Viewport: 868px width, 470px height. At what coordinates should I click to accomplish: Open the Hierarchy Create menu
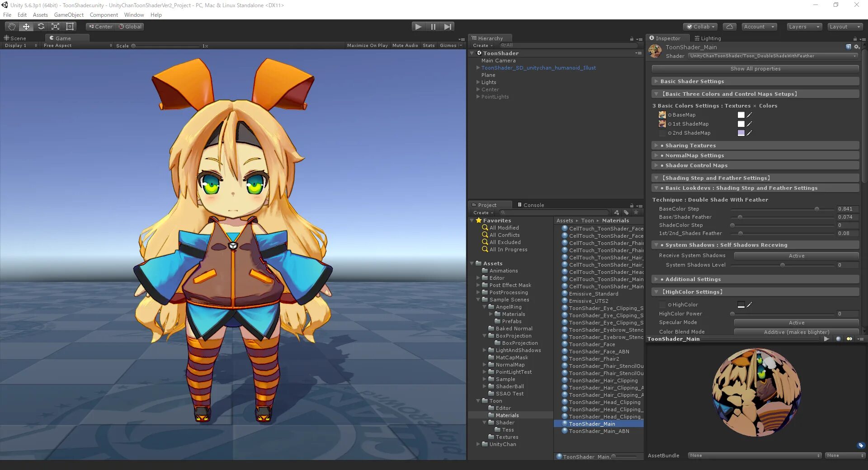click(x=482, y=46)
